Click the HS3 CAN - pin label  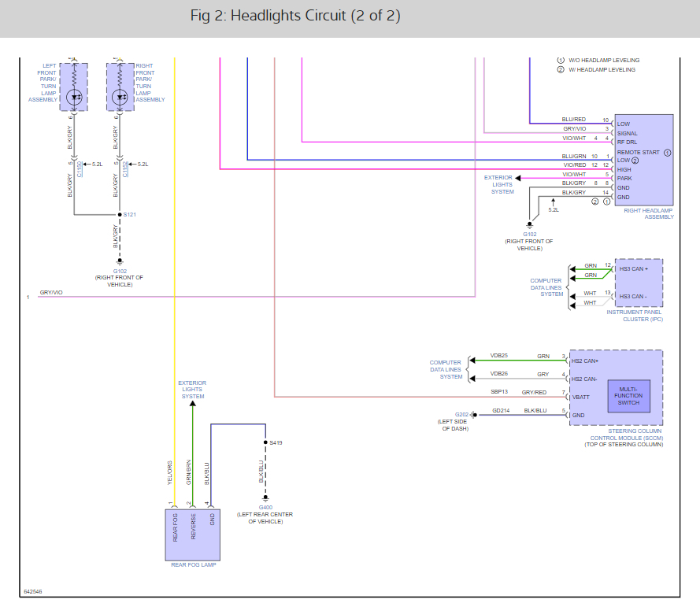point(633,297)
